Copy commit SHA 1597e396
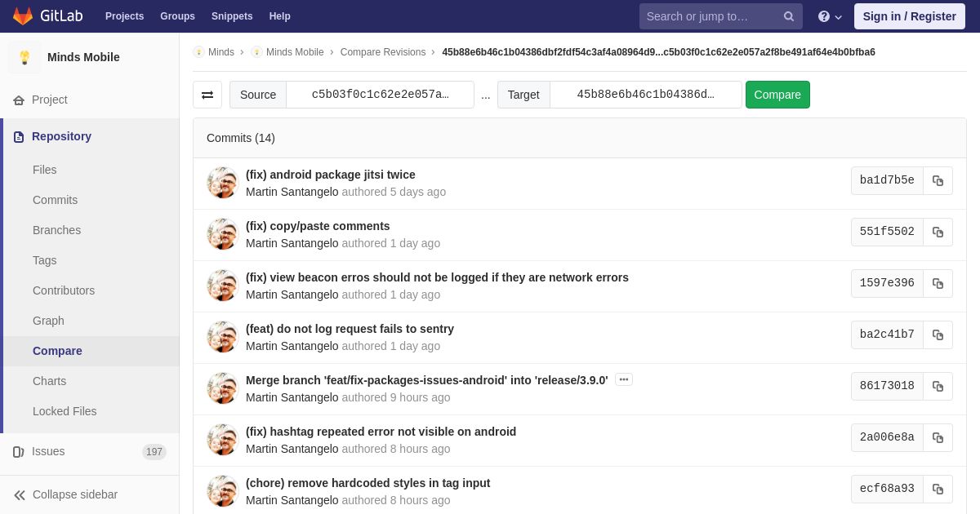 coord(938,284)
